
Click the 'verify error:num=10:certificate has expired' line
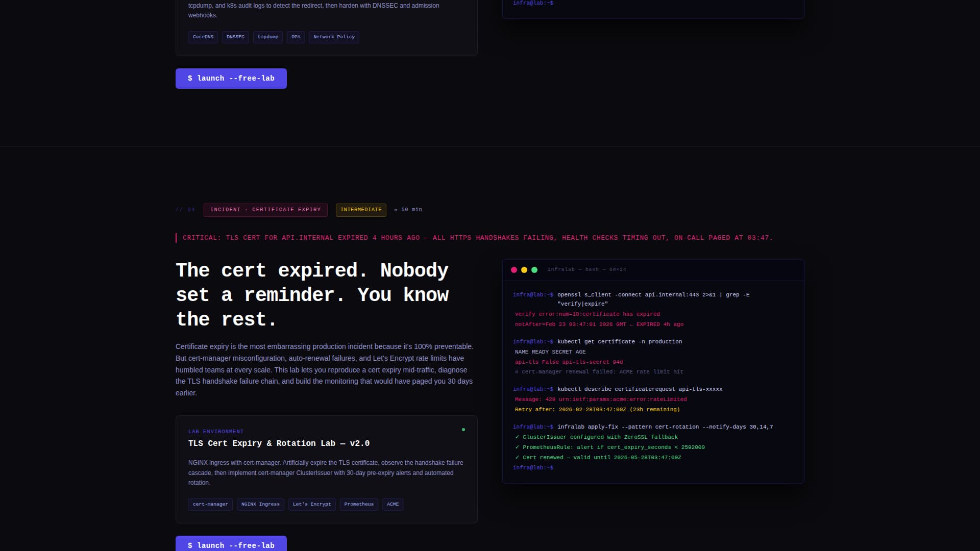click(x=587, y=314)
